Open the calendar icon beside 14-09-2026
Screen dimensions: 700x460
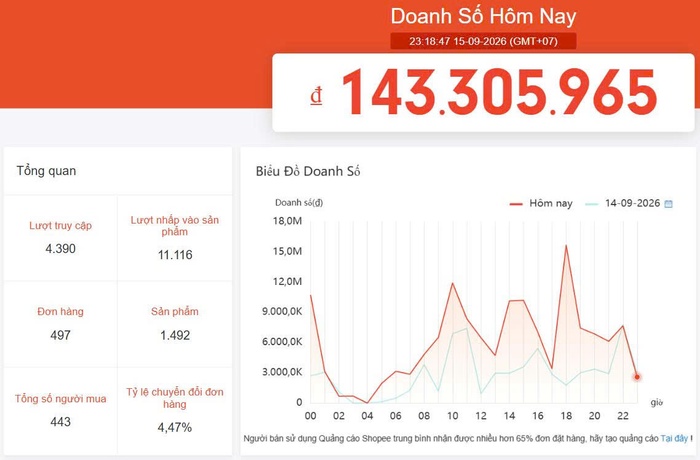coord(668,204)
